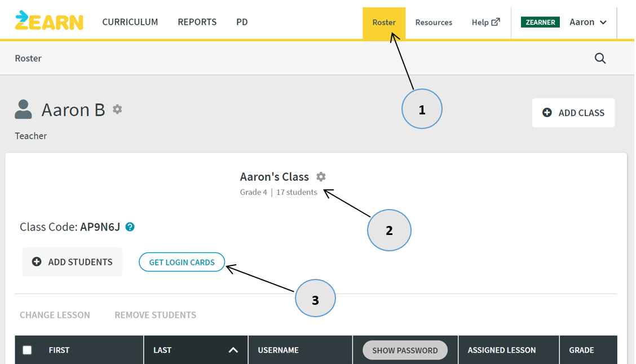636x364 pixels.
Task: Click the gear icon beside Aaron B
Action: pyautogui.click(x=117, y=109)
